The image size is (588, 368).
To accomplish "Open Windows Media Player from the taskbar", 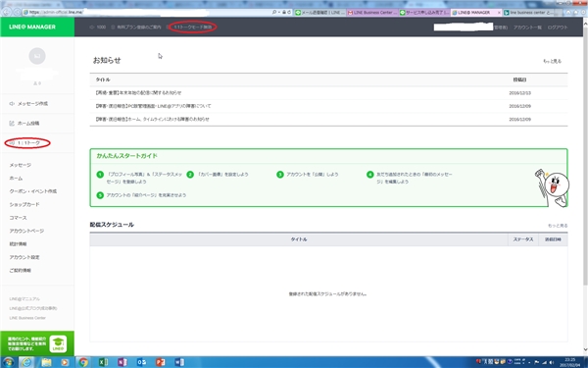I will [x=65, y=362].
